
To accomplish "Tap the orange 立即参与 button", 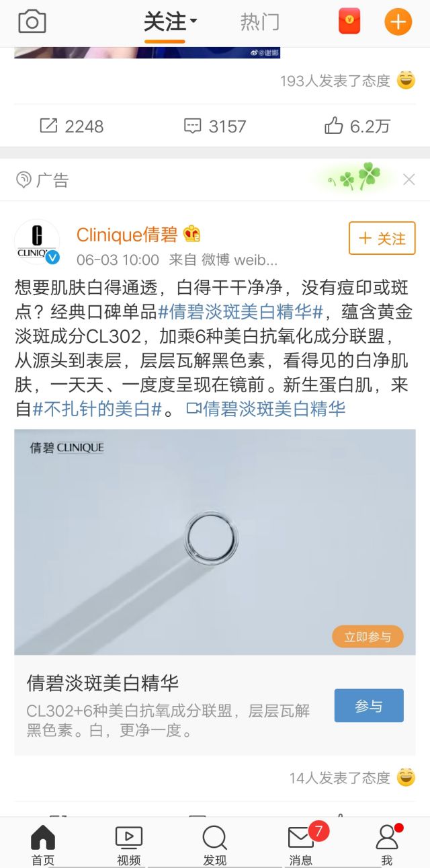I will [x=368, y=637].
